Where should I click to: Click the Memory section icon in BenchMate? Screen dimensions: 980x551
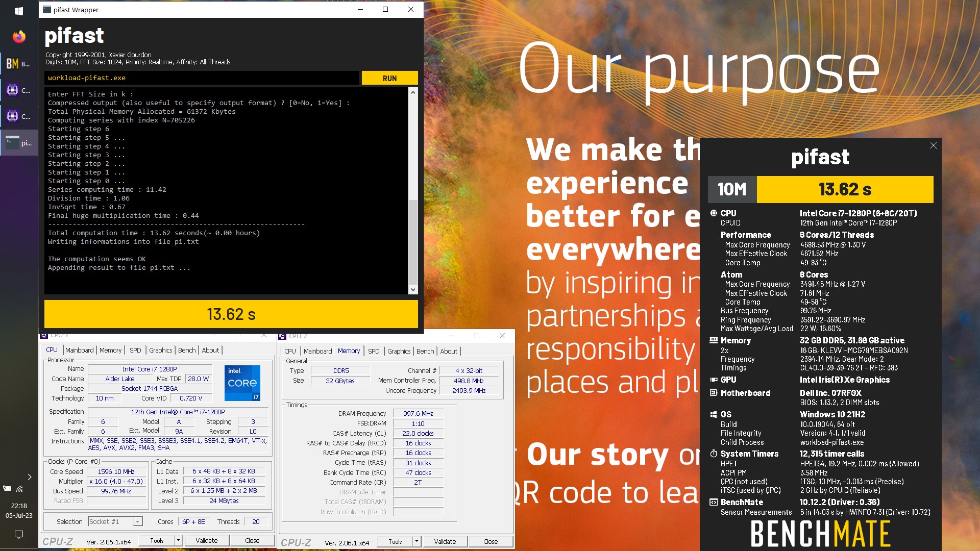click(714, 340)
